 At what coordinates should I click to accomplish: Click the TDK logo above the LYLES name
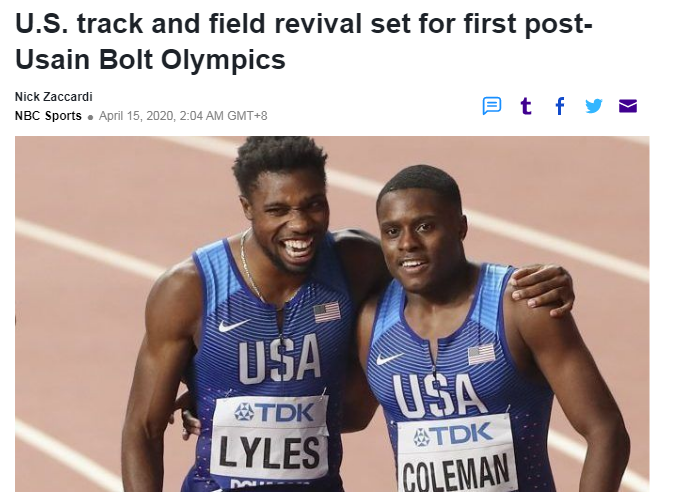pyautogui.click(x=274, y=412)
